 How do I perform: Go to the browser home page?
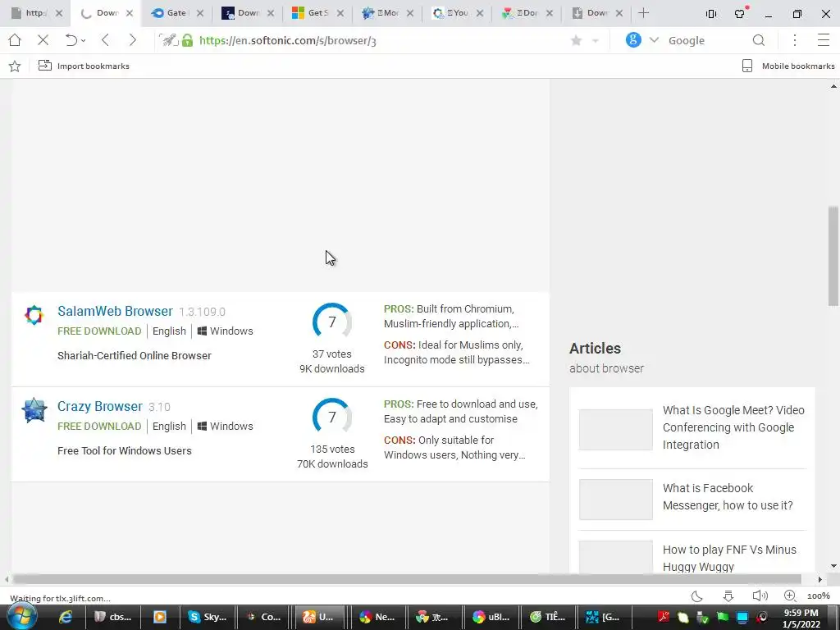[15, 40]
